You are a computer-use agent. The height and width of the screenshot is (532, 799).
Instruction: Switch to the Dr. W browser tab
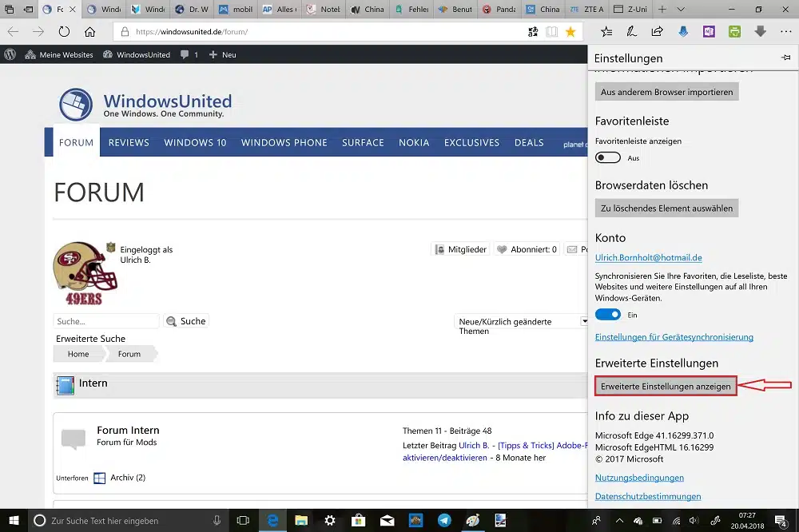[192, 9]
